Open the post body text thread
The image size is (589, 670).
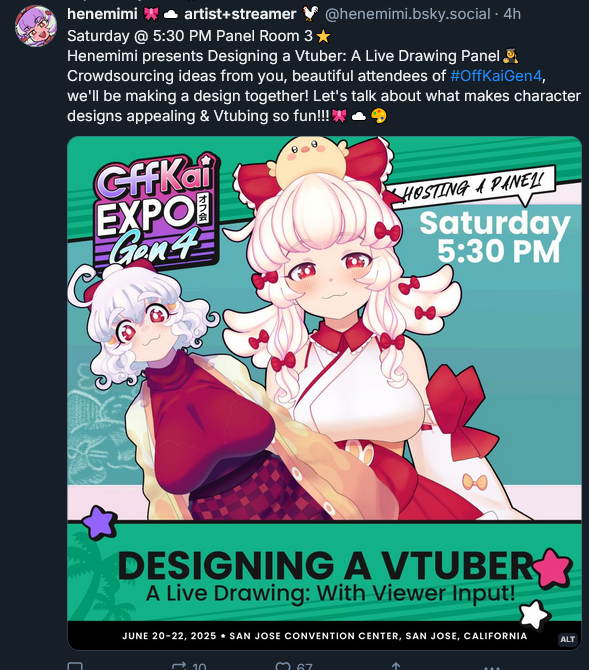tap(324, 76)
